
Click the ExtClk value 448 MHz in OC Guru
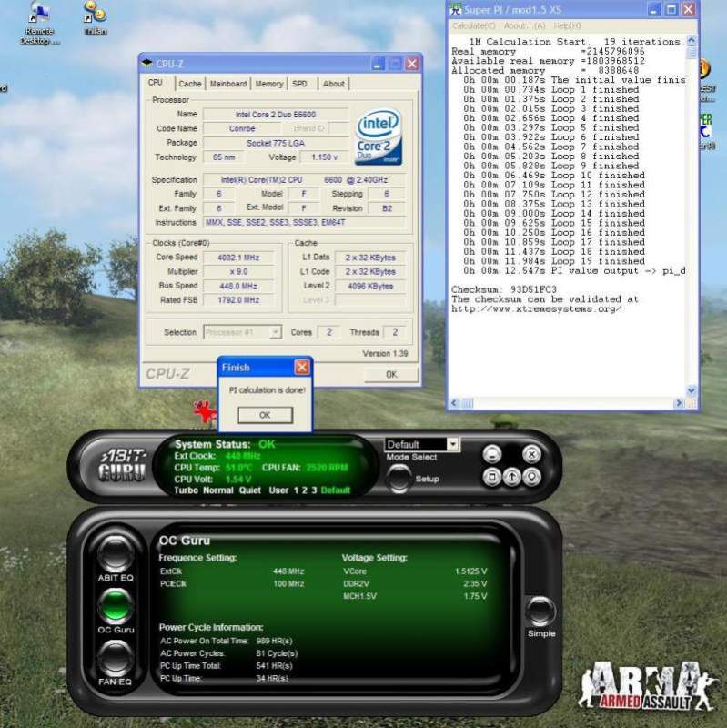(288, 571)
